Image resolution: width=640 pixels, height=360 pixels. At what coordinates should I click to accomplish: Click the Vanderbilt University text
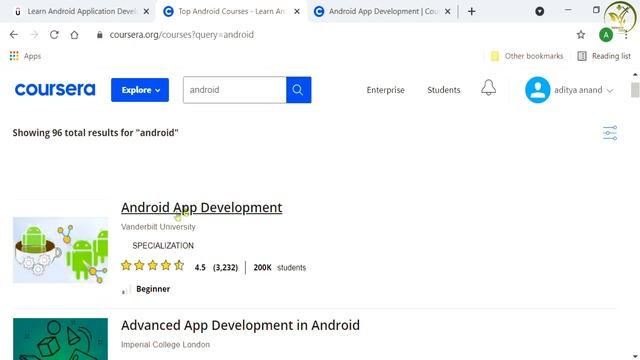(158, 227)
